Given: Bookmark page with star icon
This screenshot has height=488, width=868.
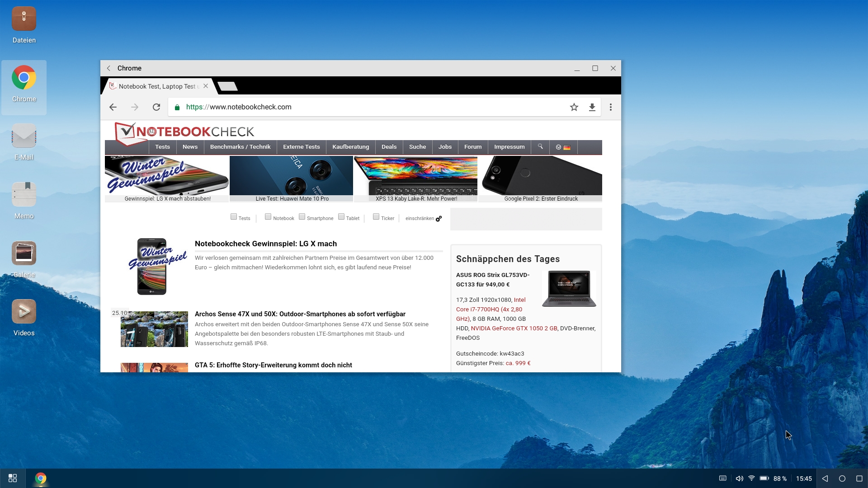Looking at the screenshot, I should point(574,107).
